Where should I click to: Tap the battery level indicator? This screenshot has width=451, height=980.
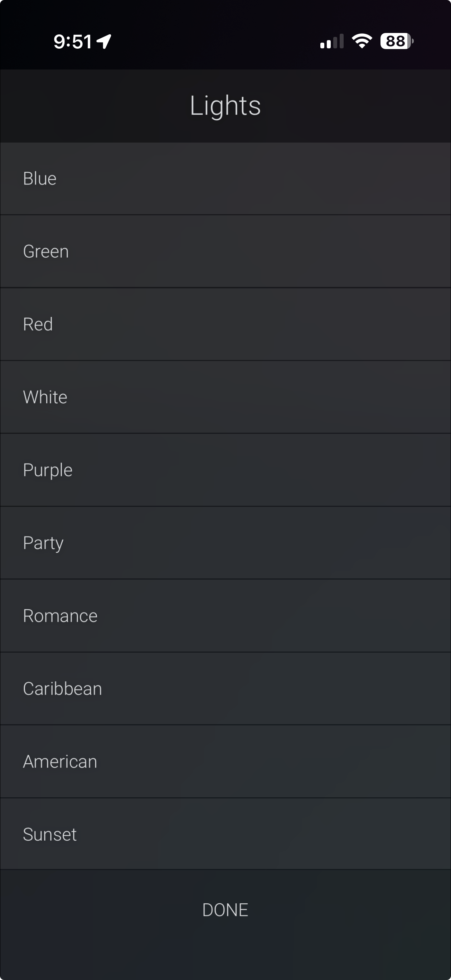point(396,41)
